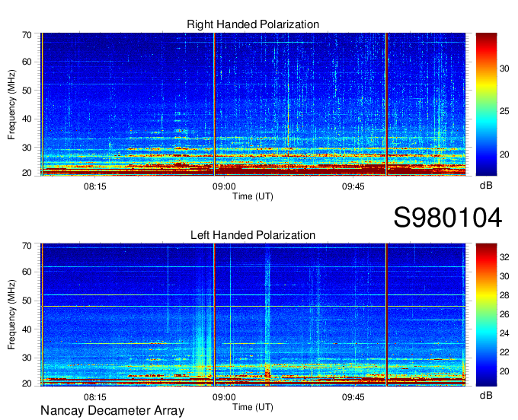Click Frequency (MHz) axis label of Left Handed plot
Screen dimensions: 518x420
(x=11, y=315)
